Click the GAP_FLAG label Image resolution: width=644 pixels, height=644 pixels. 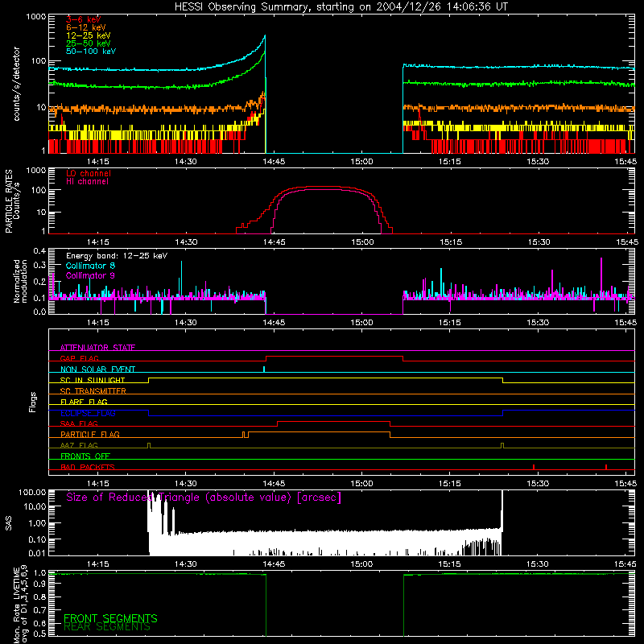[x=79, y=358]
